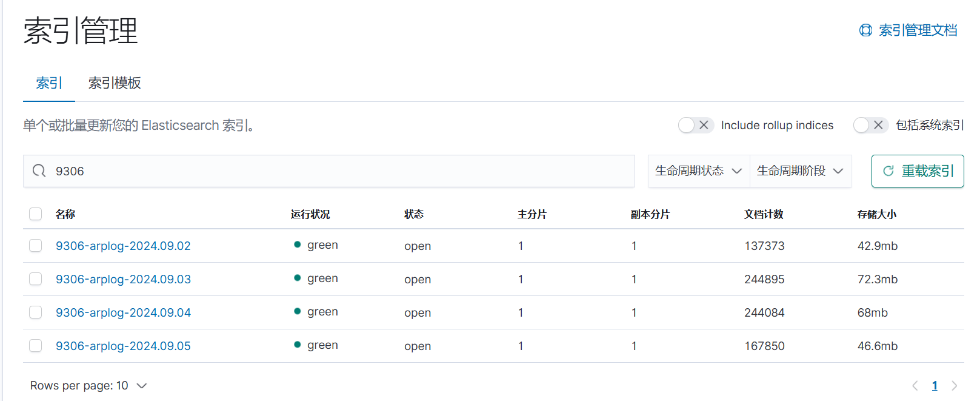Click storage size 72.3mb
Screen dimensions: 980x401
(x=878, y=279)
